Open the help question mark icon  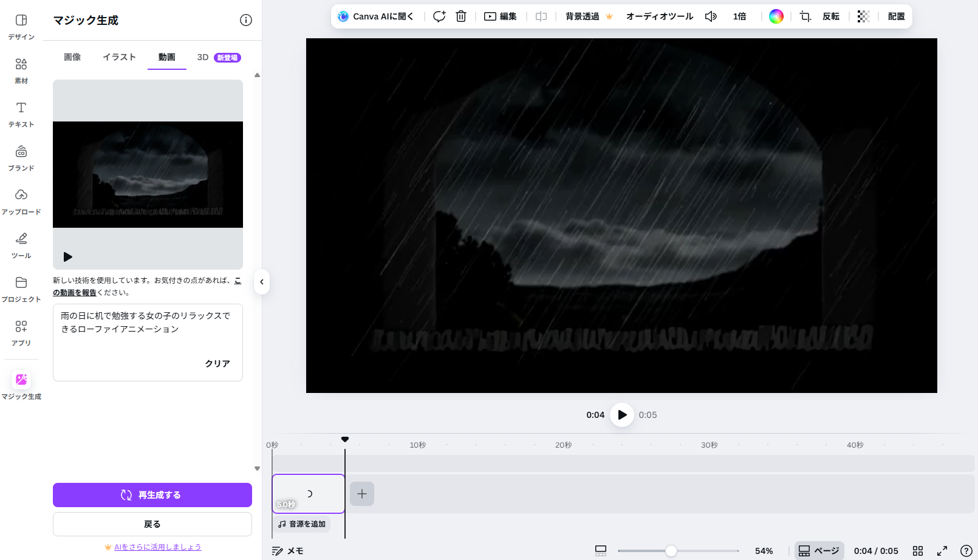tap(966, 551)
